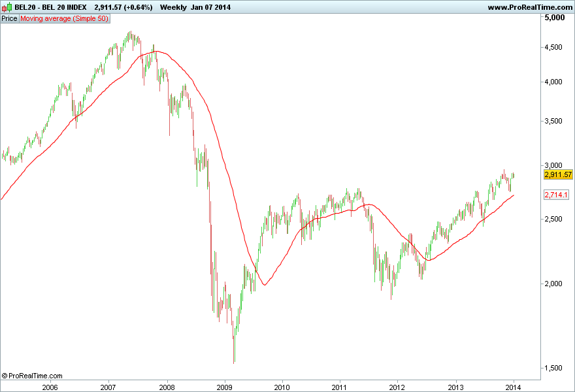
Task: Click the 2,000 price axis label
Action: click(x=553, y=284)
